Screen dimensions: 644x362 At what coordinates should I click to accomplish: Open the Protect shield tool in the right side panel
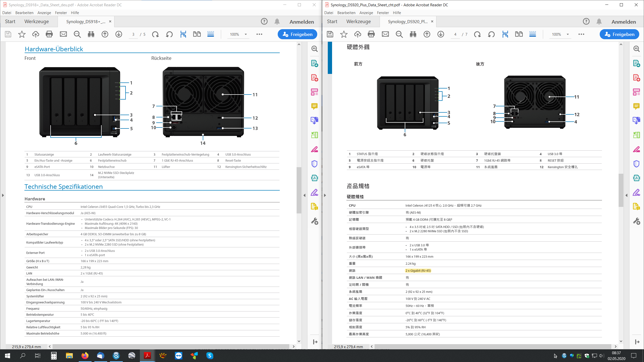636,164
